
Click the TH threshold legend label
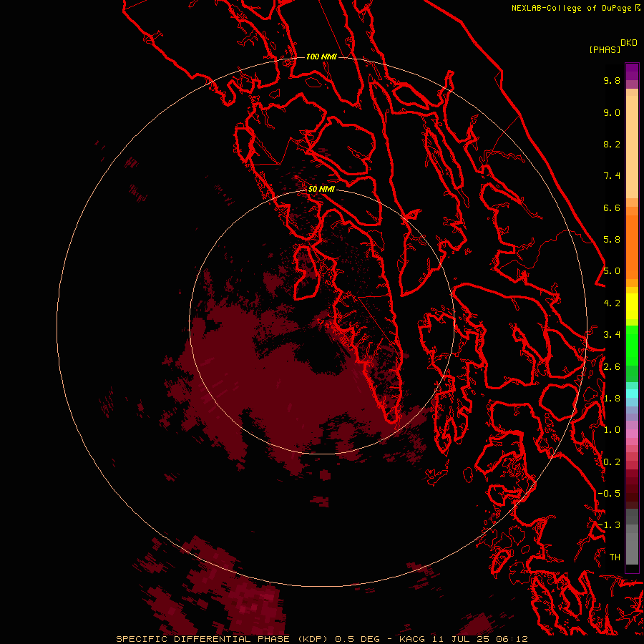click(615, 557)
